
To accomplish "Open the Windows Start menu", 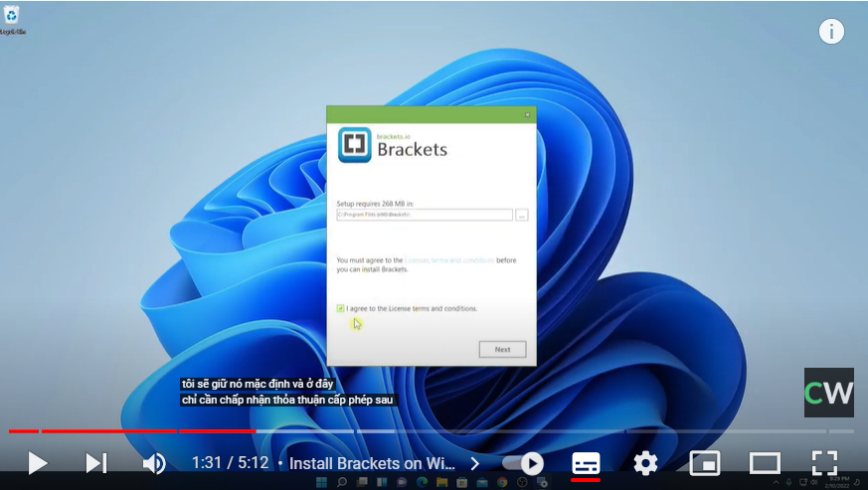I will 321,482.
